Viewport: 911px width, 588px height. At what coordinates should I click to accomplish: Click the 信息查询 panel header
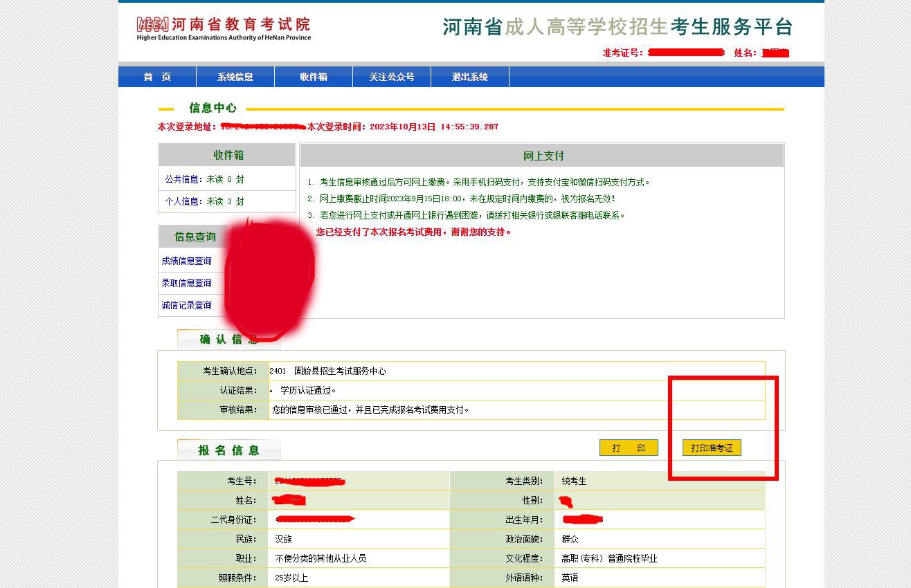[195, 237]
